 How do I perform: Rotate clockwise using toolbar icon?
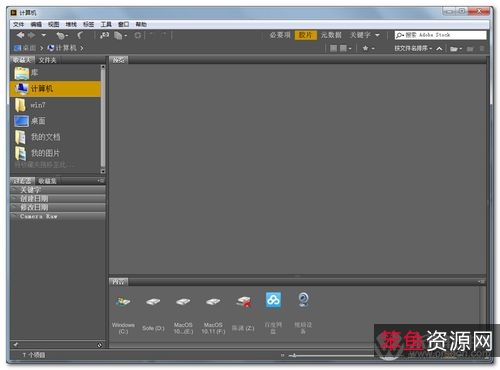164,35
